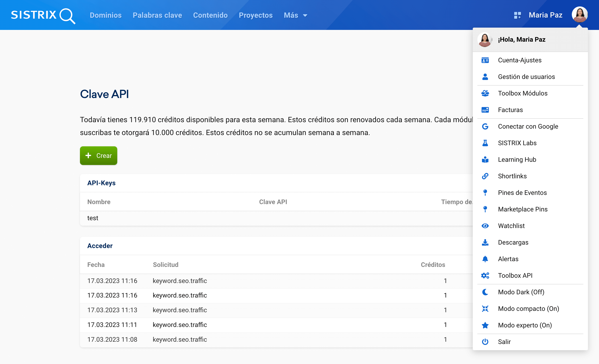Open the Learning Hub link

point(517,159)
